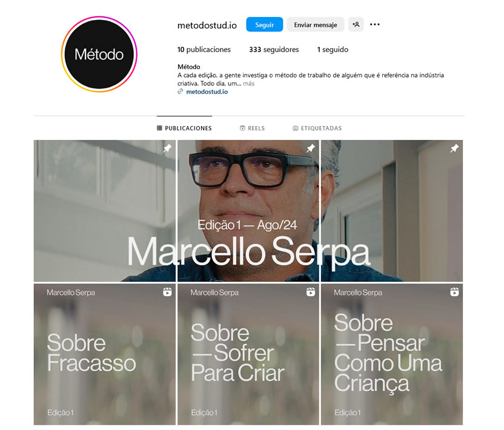Follow the account with Seguir button
Image resolution: width=504 pixels, height=430 pixels.
[264, 25]
